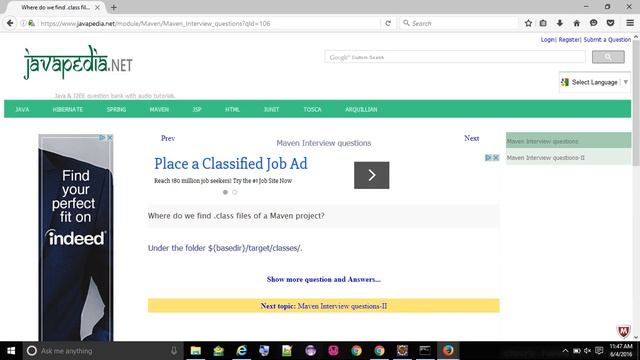Select the first ad carousel dot
Image resolution: width=640 pixels, height=360 pixels.
[225, 192]
